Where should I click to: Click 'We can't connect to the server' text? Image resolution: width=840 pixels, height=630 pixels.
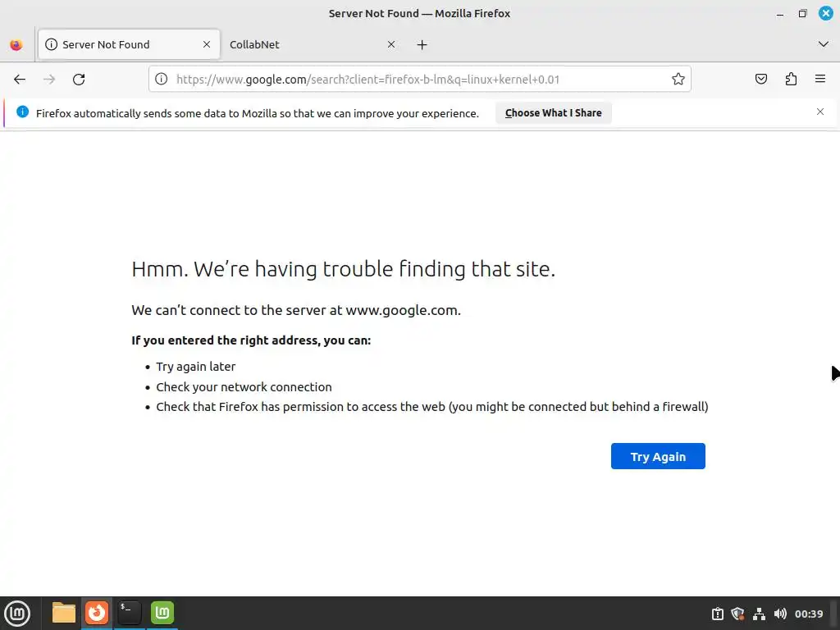pyautogui.click(x=296, y=310)
